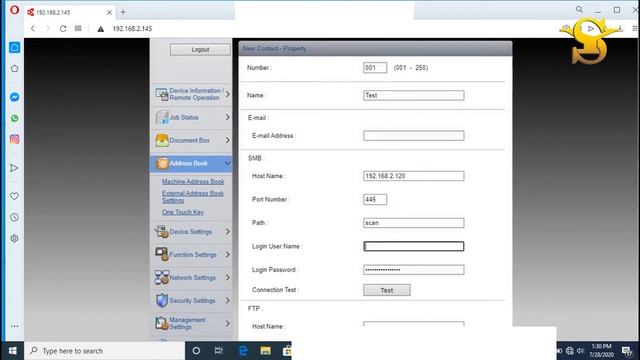Click the browser forward arrow
Image resolution: width=640 pixels, height=360 pixels.
48,29
